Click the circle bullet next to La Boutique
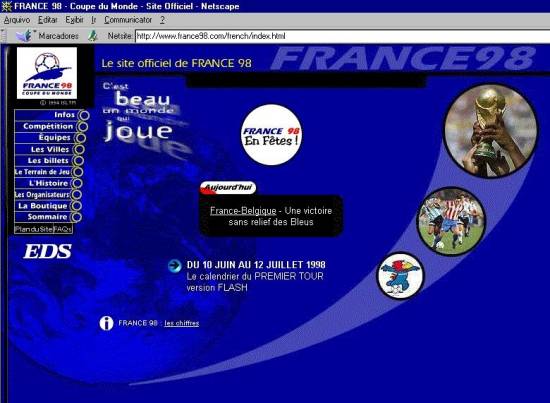Viewport: 550px width, 403px height. (76, 206)
